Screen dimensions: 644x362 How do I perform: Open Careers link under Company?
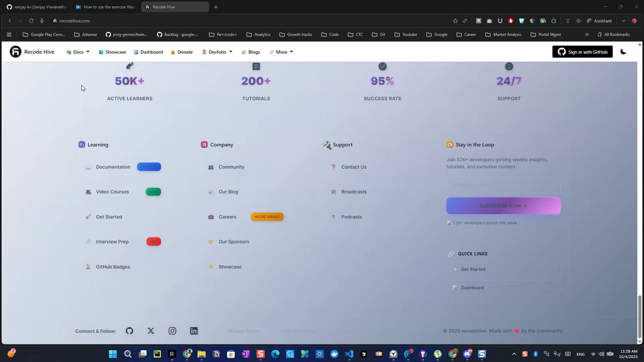(x=227, y=217)
